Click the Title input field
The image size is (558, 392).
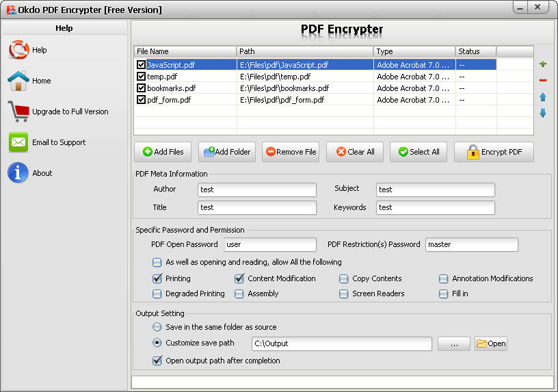click(x=257, y=207)
